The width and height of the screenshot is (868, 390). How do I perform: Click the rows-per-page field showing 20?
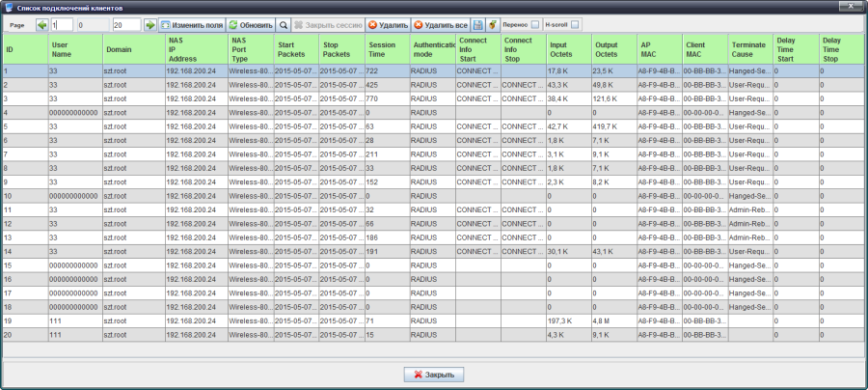(125, 24)
